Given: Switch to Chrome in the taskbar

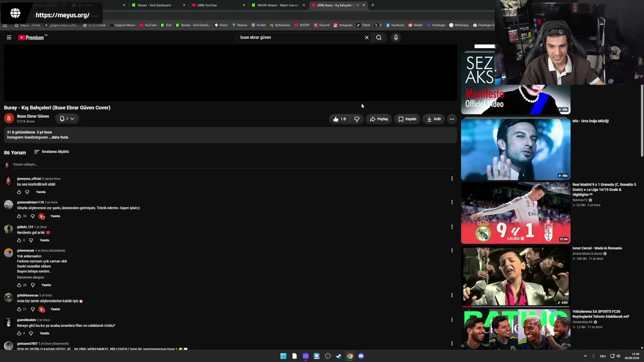Looking at the screenshot, I should 350,356.
